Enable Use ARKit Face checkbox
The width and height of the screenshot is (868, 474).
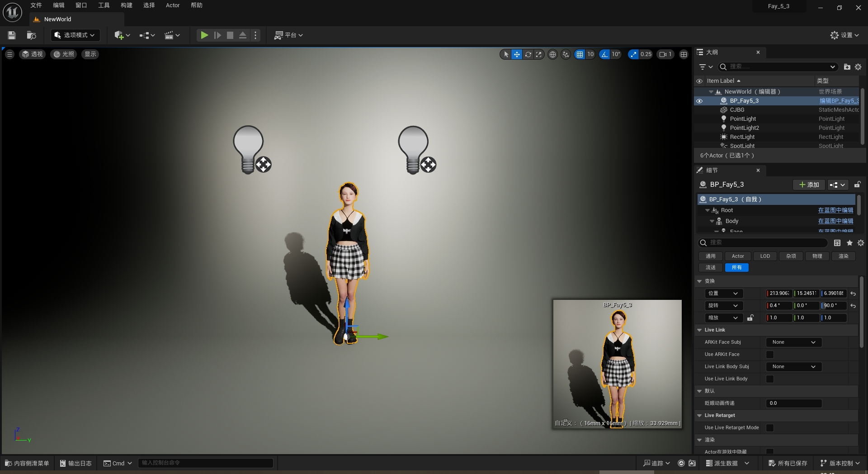(x=770, y=355)
